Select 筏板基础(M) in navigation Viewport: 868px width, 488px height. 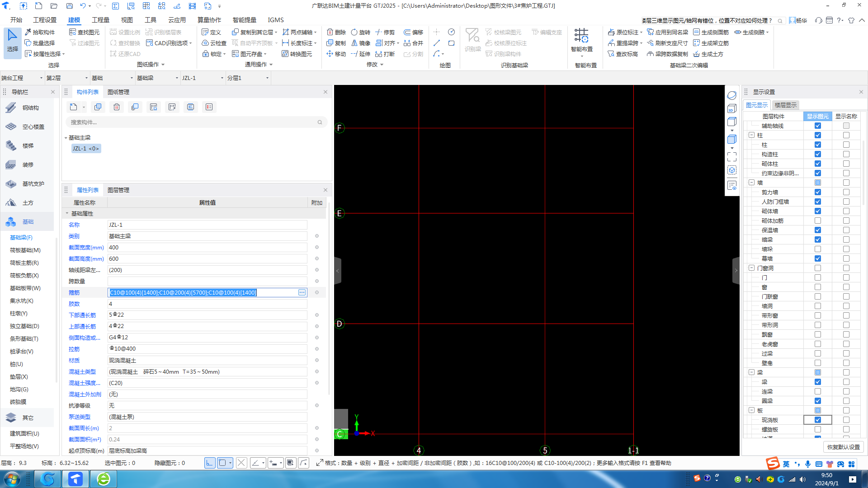[x=25, y=250]
